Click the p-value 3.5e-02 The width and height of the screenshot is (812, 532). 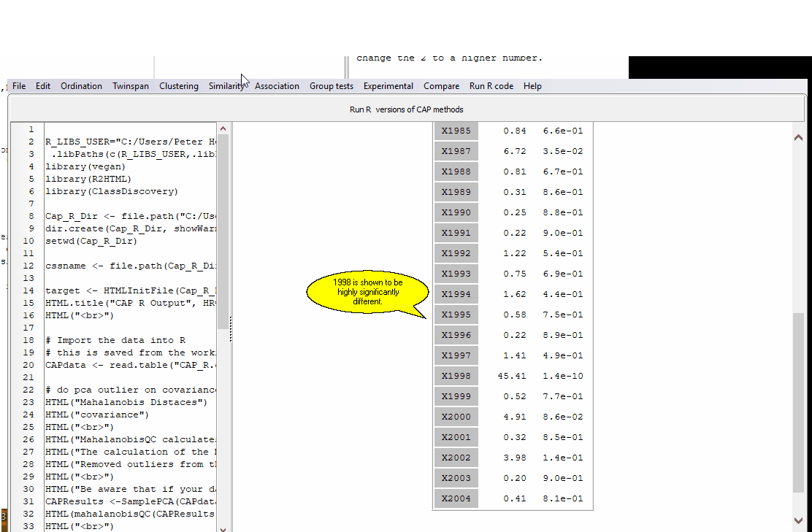click(x=563, y=151)
